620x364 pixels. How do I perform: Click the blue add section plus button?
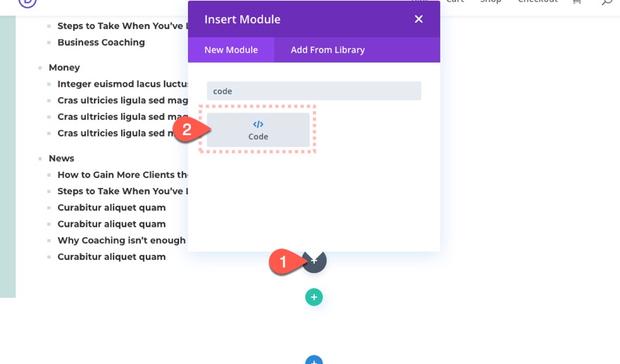point(314,360)
